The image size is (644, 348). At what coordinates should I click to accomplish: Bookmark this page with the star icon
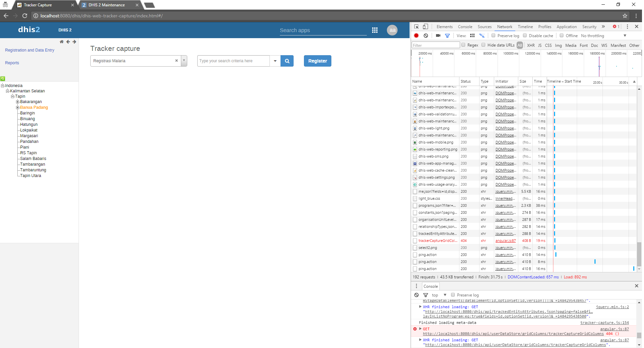coord(625,16)
